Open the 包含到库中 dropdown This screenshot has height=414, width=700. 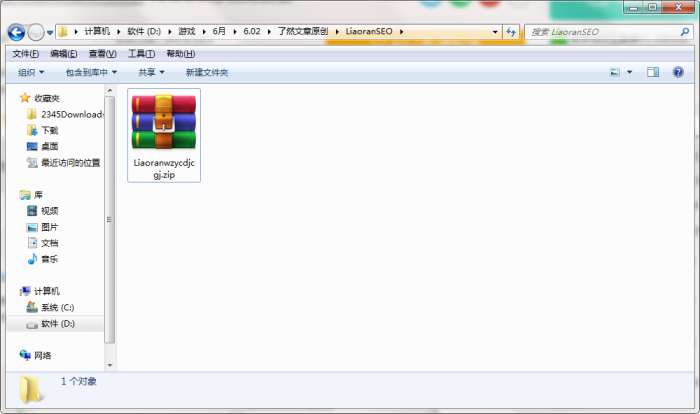91,72
